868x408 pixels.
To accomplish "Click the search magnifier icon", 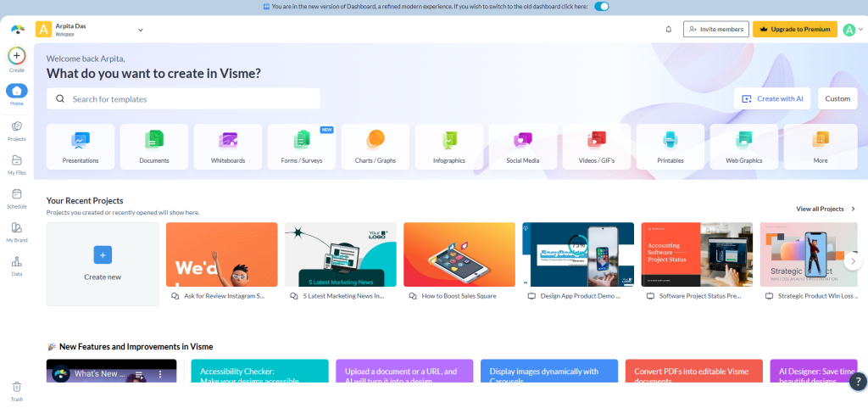I will pos(60,98).
